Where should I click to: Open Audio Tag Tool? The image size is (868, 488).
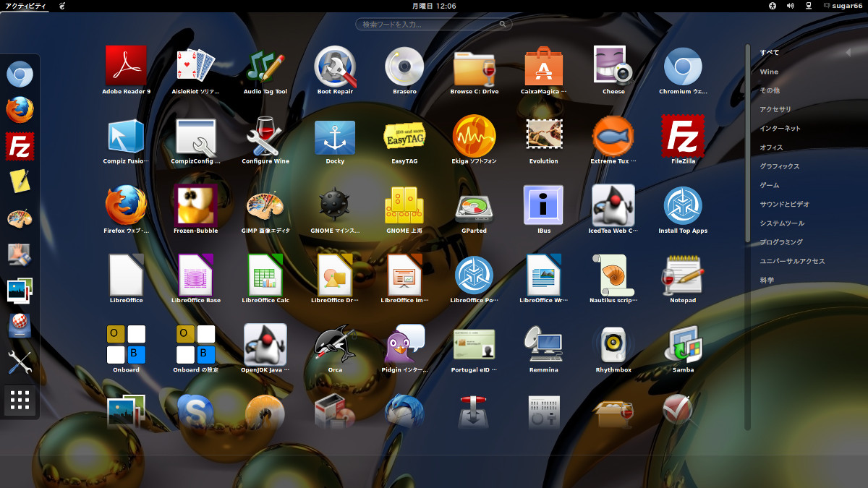point(265,66)
